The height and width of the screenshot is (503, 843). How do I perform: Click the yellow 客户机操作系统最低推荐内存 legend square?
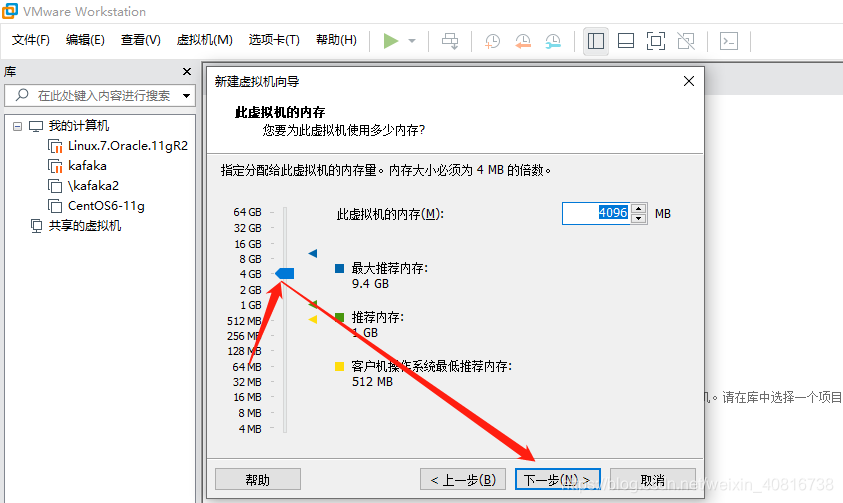[339, 367]
